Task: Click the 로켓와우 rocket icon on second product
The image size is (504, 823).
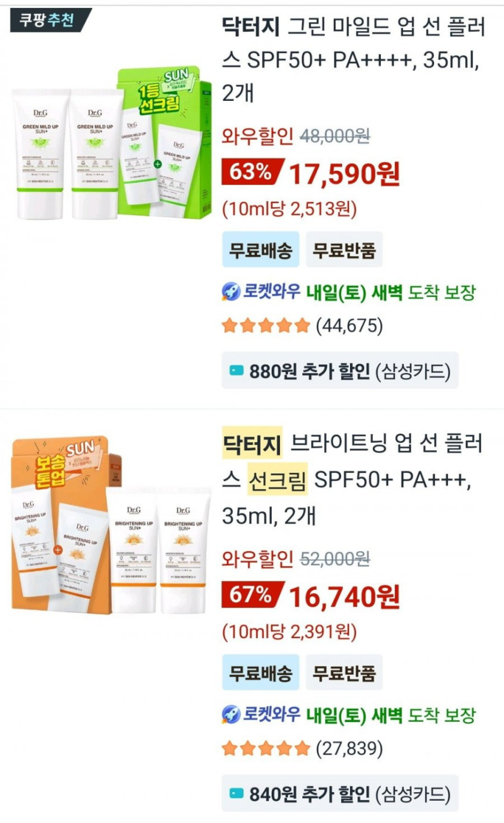Action: [x=232, y=716]
